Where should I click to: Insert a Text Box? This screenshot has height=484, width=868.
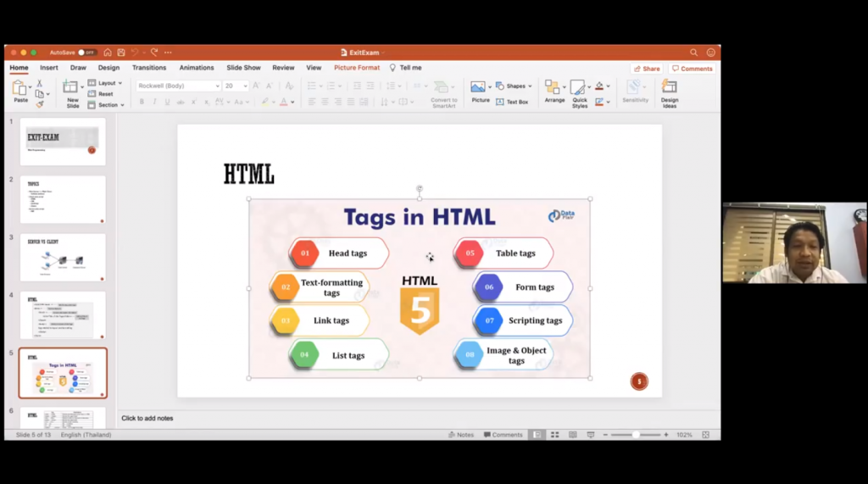click(x=512, y=102)
